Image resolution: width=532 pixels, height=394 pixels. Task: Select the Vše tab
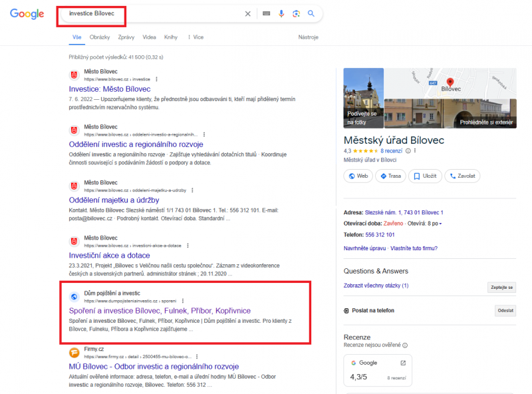[x=76, y=37]
